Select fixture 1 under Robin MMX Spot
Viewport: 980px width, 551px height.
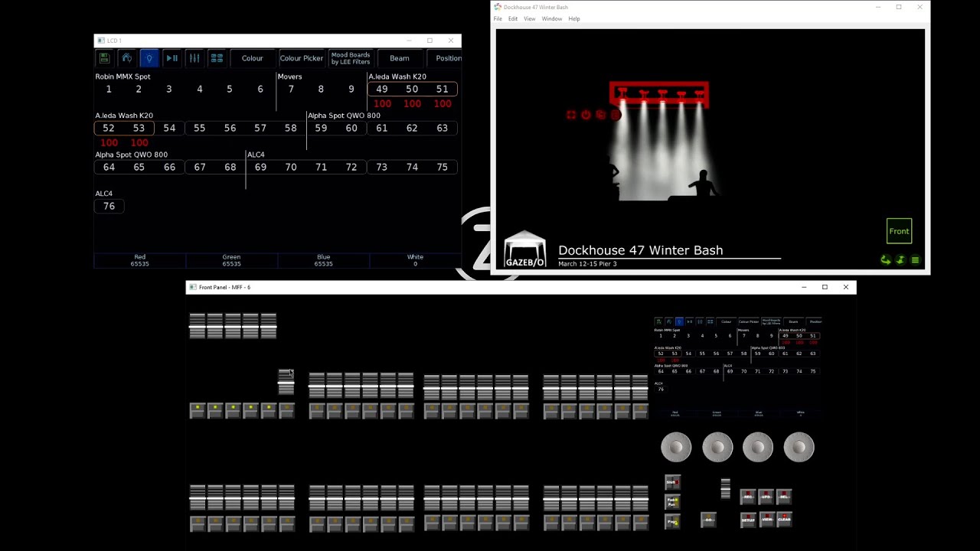tap(109, 90)
